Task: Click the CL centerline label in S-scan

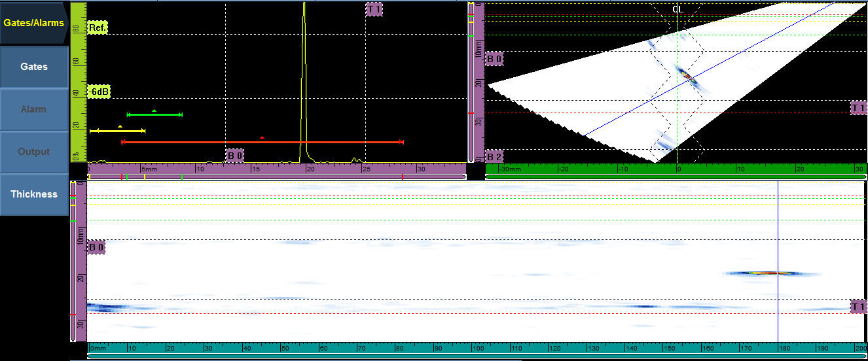Action: [678, 9]
